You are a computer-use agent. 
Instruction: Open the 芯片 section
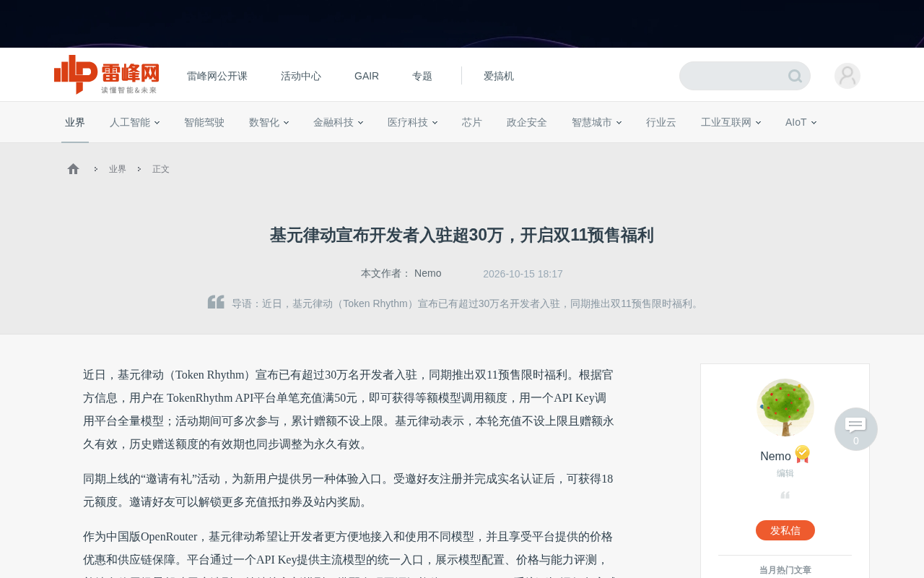[472, 122]
